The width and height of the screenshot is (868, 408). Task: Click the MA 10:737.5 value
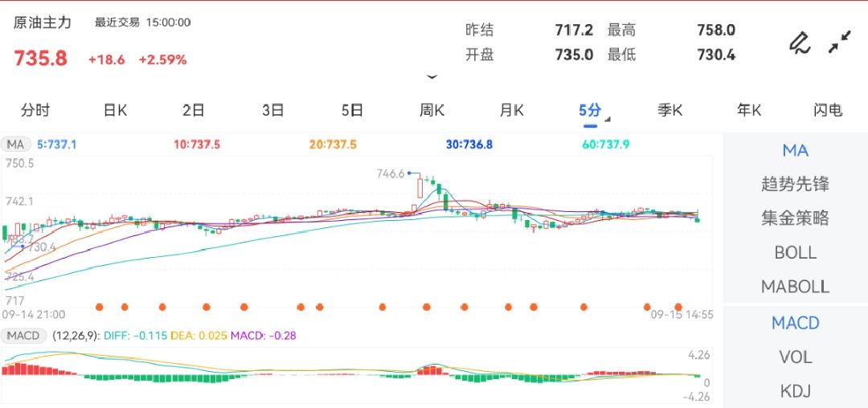point(197,145)
